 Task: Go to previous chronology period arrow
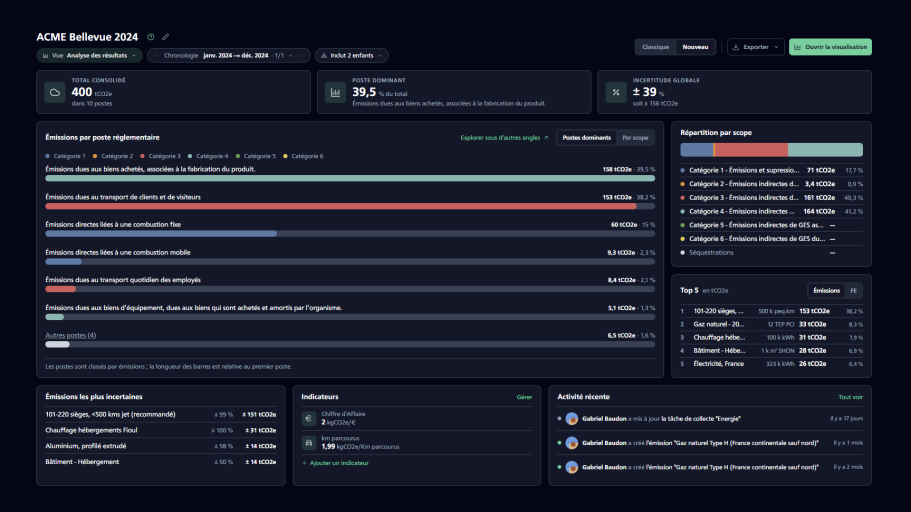[x=156, y=56]
